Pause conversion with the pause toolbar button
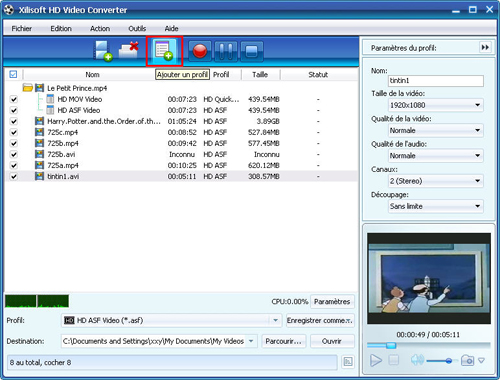Image resolution: width=500 pixels, height=380 pixels. pos(226,51)
